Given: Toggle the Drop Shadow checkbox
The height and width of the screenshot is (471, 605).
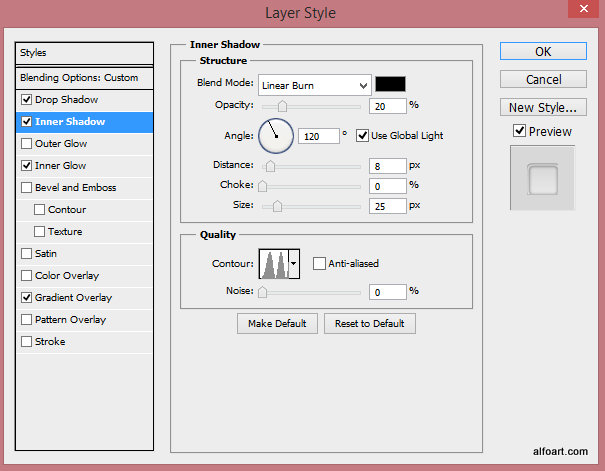Looking at the screenshot, I should tap(27, 100).
